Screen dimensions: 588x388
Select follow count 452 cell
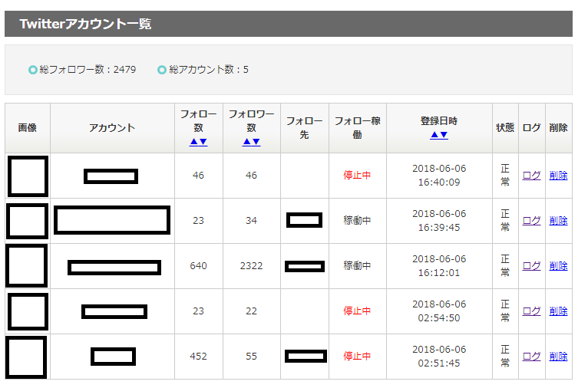click(198, 356)
